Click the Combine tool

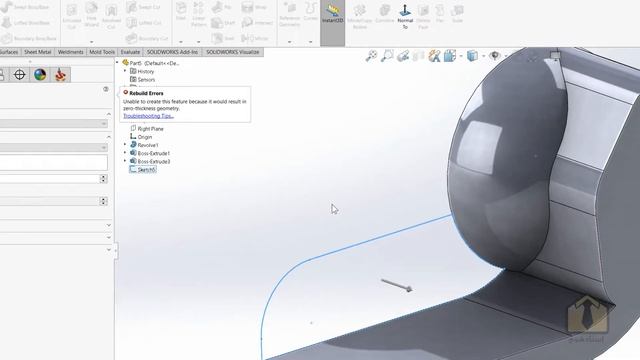tap(384, 13)
